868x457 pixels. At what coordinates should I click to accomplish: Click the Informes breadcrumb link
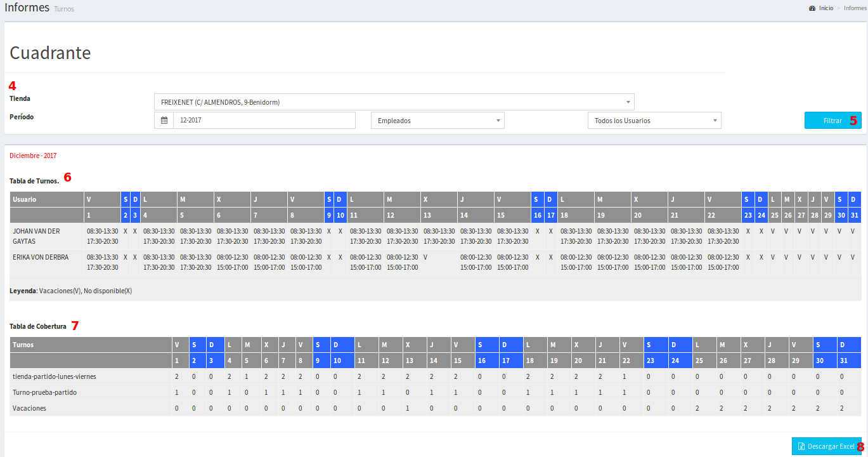tap(855, 8)
